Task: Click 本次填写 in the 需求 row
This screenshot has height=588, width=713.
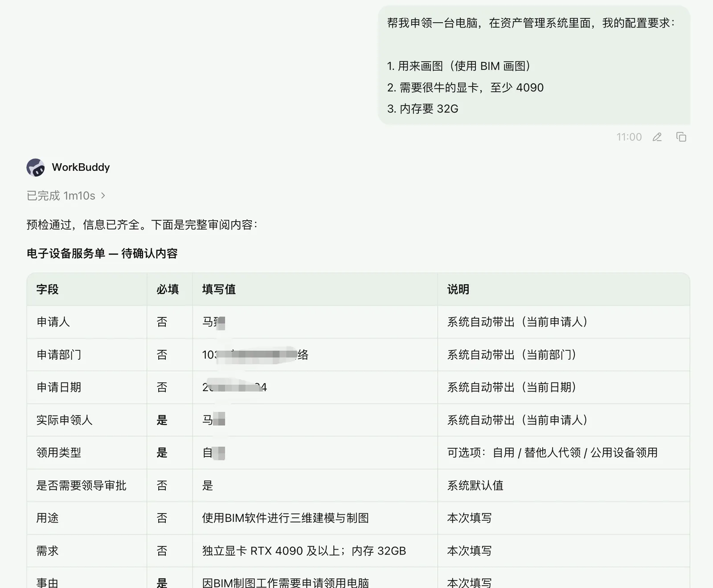Action: pos(469,551)
